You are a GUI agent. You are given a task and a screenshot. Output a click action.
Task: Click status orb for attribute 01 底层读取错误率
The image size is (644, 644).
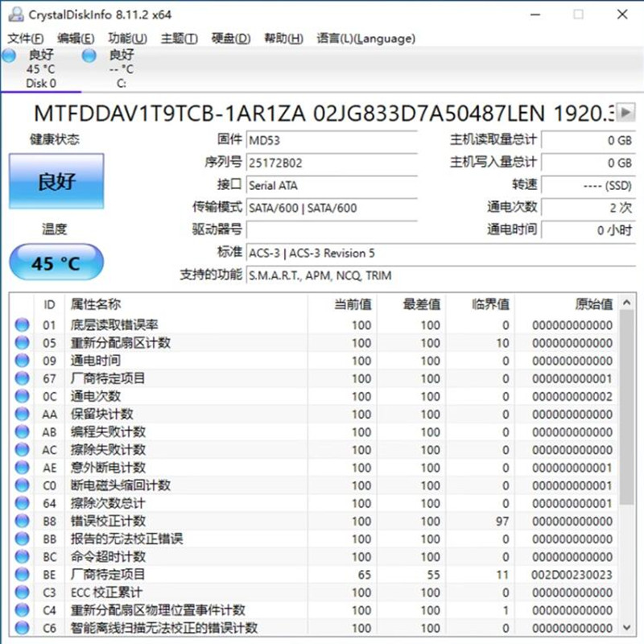[x=23, y=325]
